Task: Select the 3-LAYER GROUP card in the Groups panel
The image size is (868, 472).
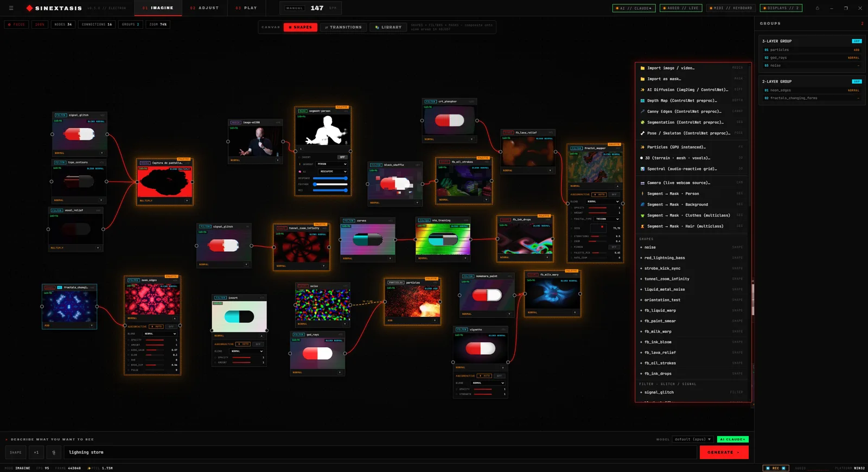Action: click(811, 53)
